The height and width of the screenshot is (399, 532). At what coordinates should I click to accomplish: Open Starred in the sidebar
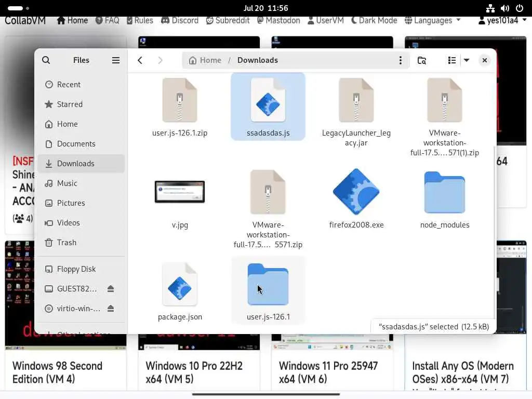(81, 104)
